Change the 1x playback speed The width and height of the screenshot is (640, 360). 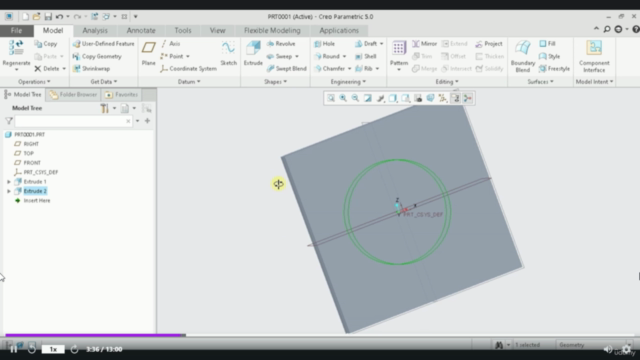coord(53,349)
